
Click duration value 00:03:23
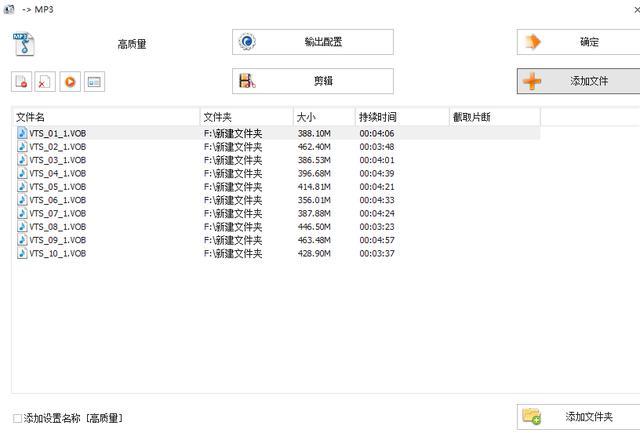click(377, 227)
